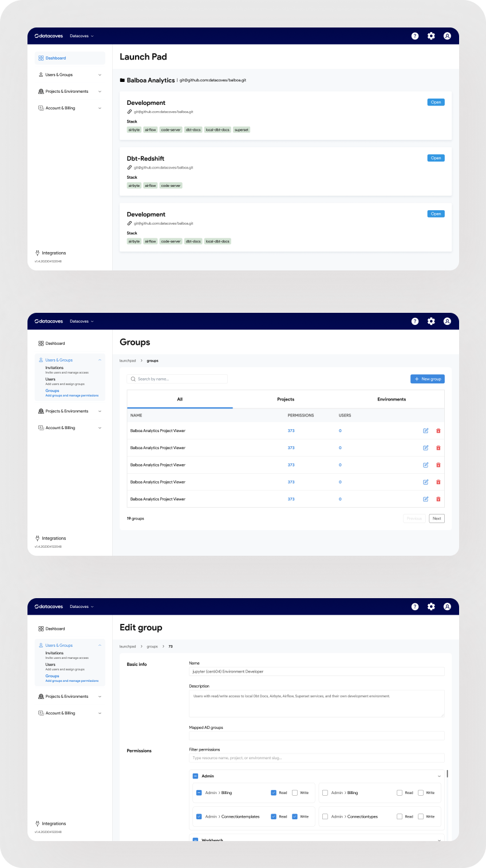Select the Dashboard icon in the sidebar
This screenshot has width=486, height=868.
39,58
